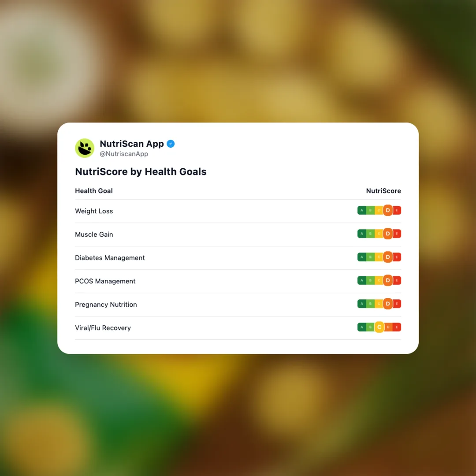Click the NutriScore column header
The height and width of the screenshot is (476, 476).
tap(383, 191)
